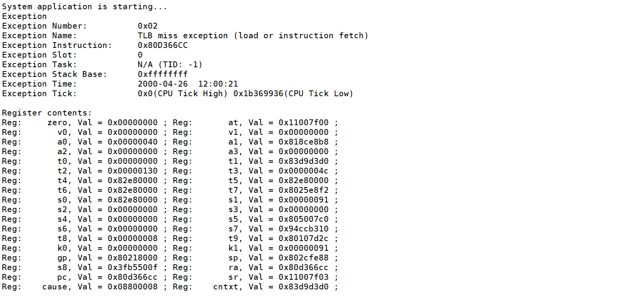
Task: Click the at register value 0x11007f00
Action: pos(303,122)
